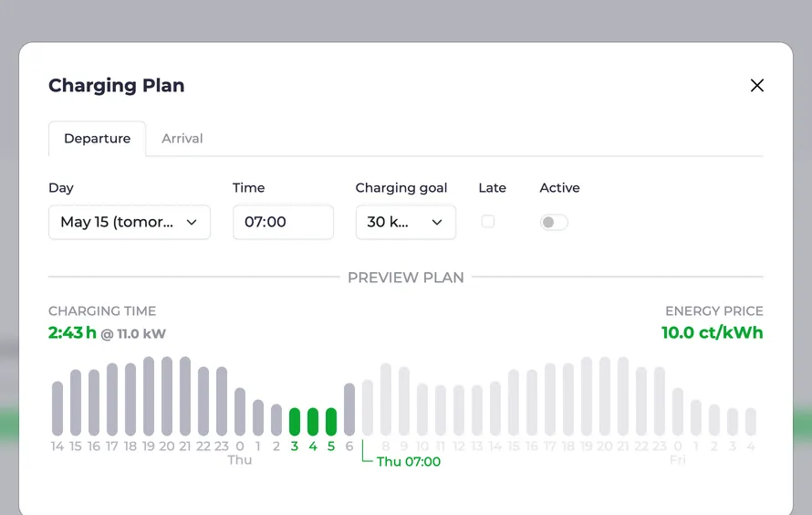The image size is (812, 515).
Task: Click the green price bar for hour 4
Action: tap(313, 422)
